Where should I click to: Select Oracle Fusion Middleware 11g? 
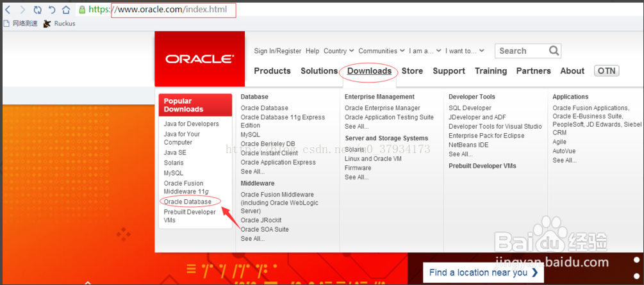coord(186,187)
